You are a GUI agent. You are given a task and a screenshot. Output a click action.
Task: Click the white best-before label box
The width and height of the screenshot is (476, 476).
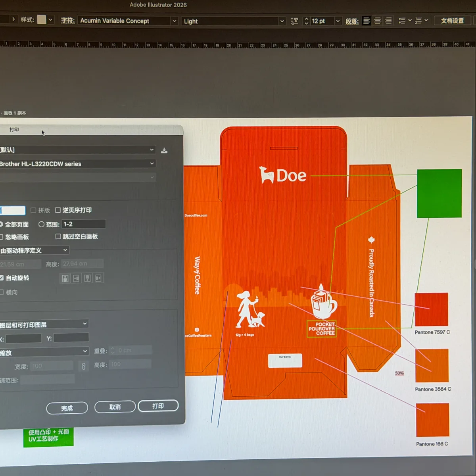(x=285, y=361)
